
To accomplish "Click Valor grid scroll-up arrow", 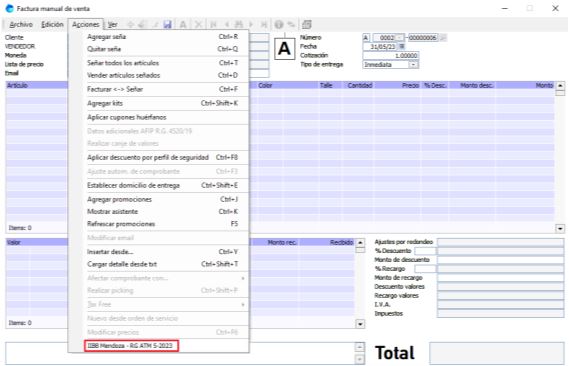I will (x=360, y=242).
